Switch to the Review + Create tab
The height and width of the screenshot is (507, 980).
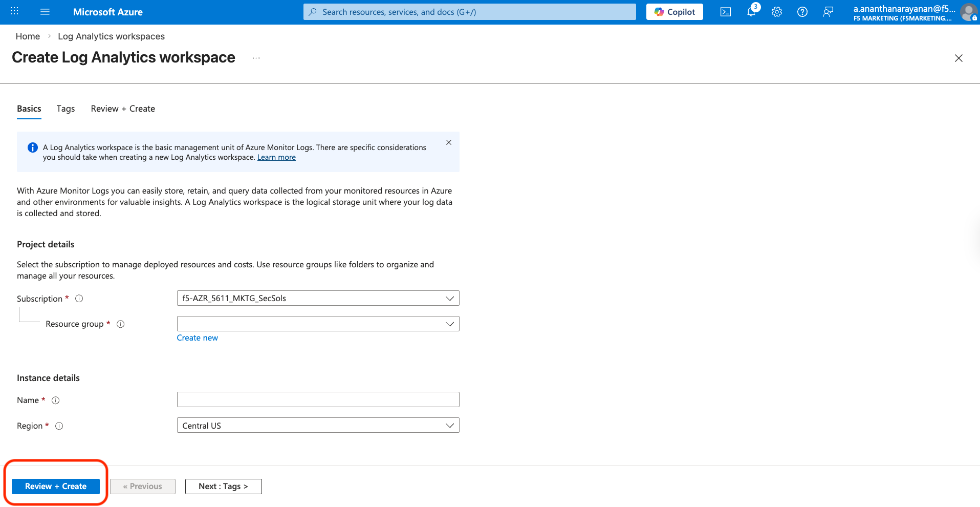[123, 109]
